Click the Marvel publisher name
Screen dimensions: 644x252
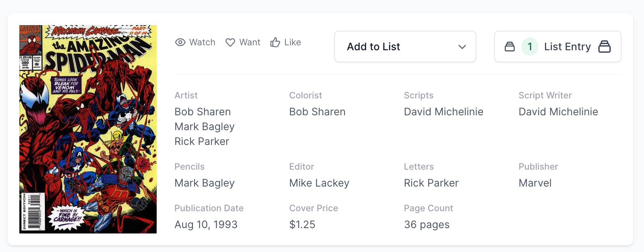[535, 183]
